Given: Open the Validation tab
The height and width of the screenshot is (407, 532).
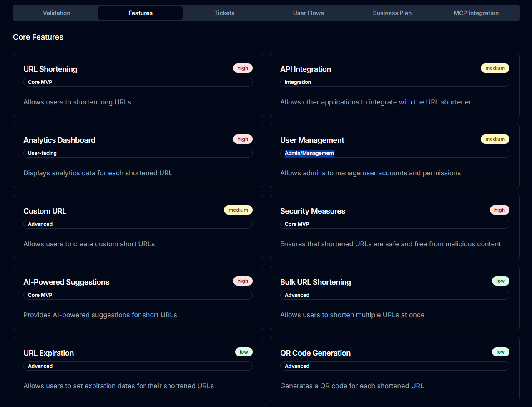Looking at the screenshot, I should 56,13.
